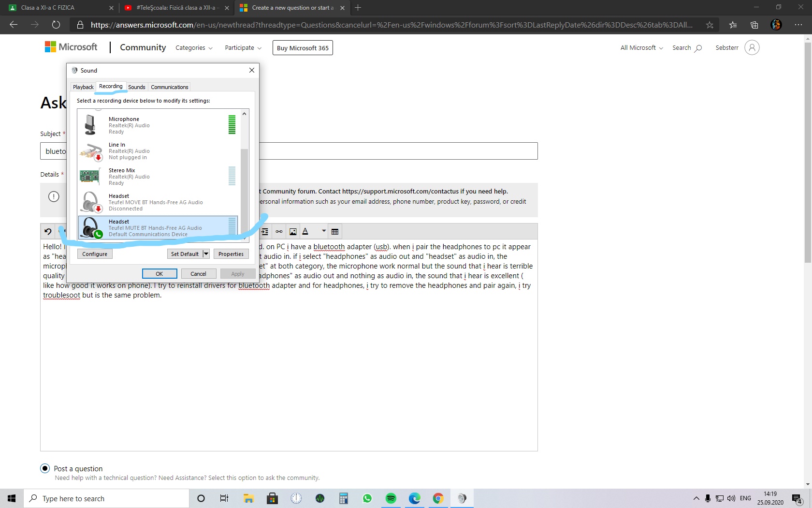
Task: Show hidden system tray icons
Action: [696, 498]
